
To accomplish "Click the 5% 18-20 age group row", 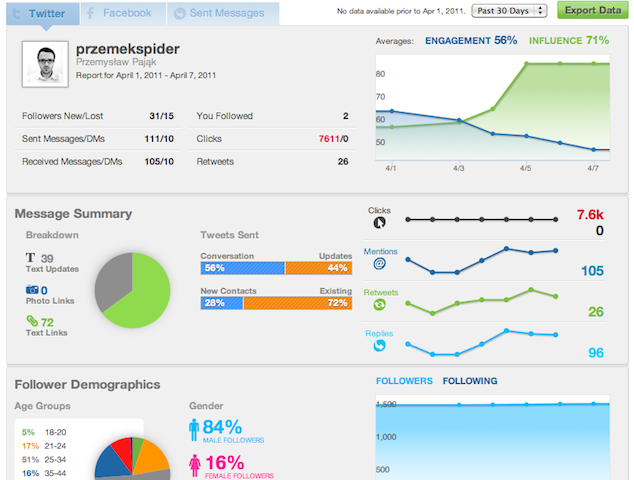I will tap(44, 432).
